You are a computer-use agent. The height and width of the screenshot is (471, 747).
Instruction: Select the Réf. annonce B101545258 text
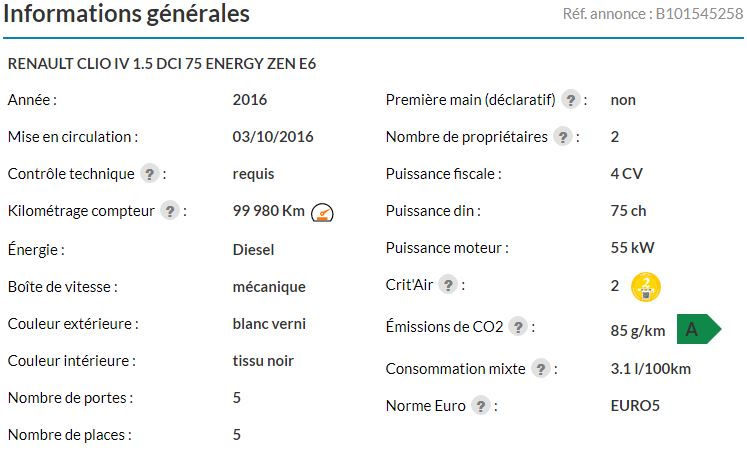point(653,14)
